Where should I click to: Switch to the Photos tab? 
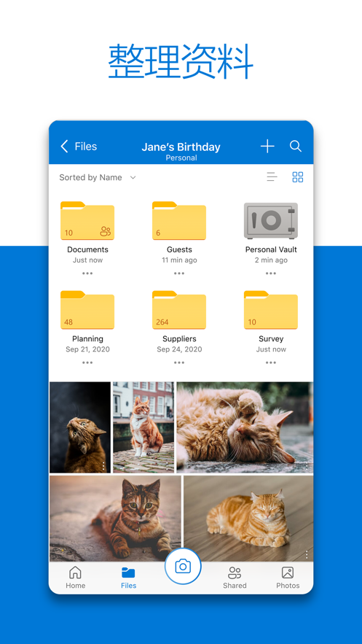click(288, 578)
